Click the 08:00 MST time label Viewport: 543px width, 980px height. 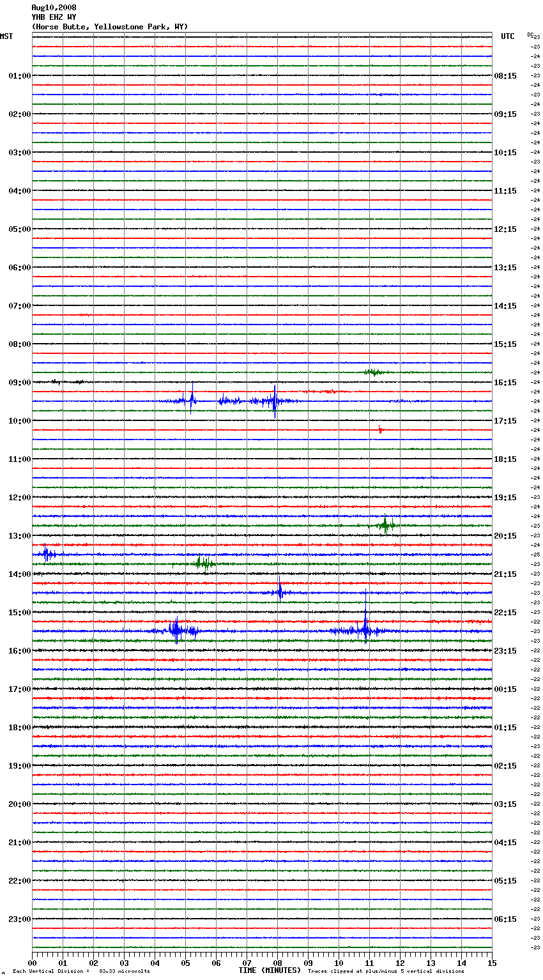coord(20,344)
